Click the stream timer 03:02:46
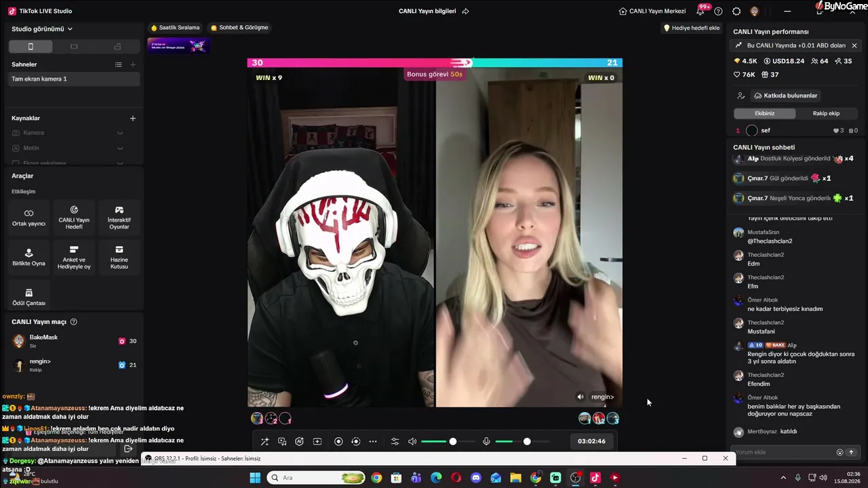The image size is (868, 488). (591, 442)
